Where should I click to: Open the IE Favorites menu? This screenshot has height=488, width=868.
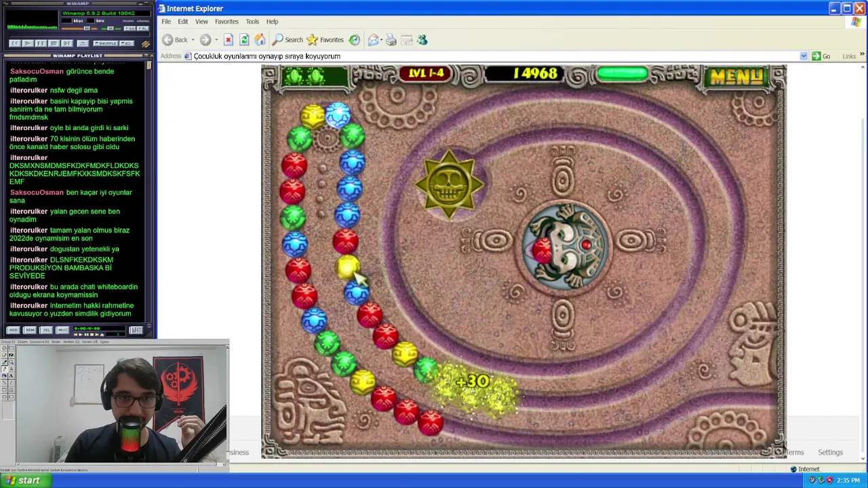point(226,22)
